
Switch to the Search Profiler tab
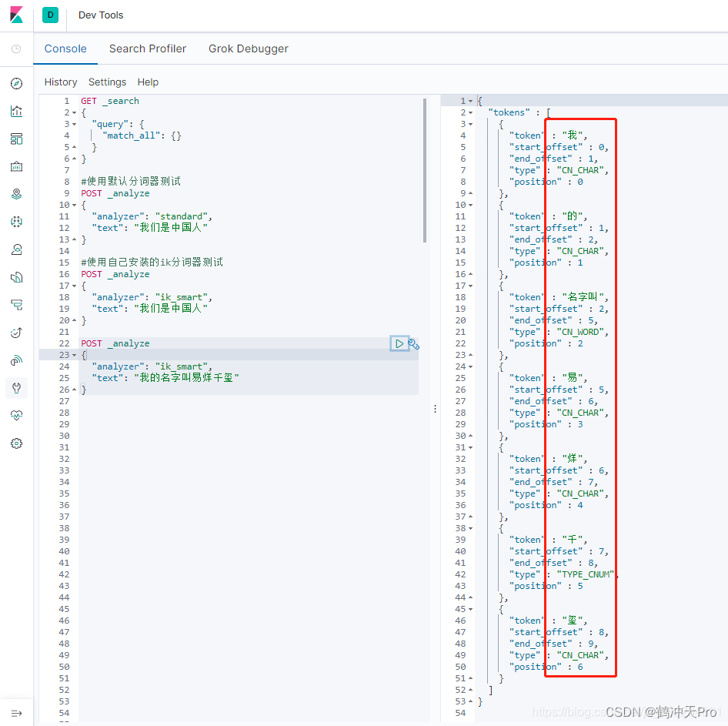[x=148, y=49]
